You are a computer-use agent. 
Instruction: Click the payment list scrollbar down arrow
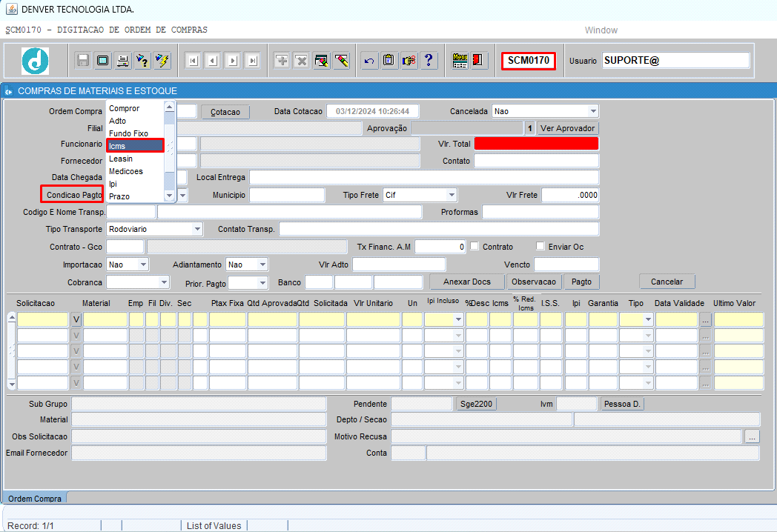[x=170, y=196]
